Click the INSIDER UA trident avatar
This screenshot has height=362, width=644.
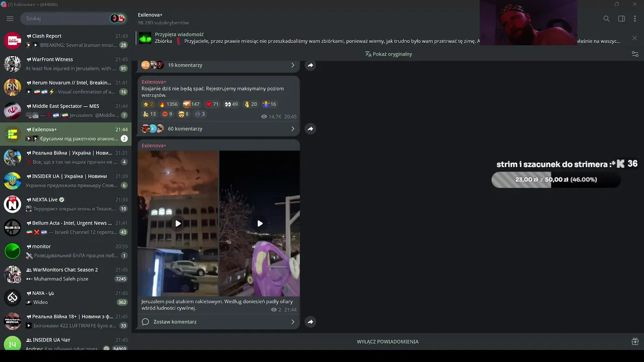coord(12,181)
